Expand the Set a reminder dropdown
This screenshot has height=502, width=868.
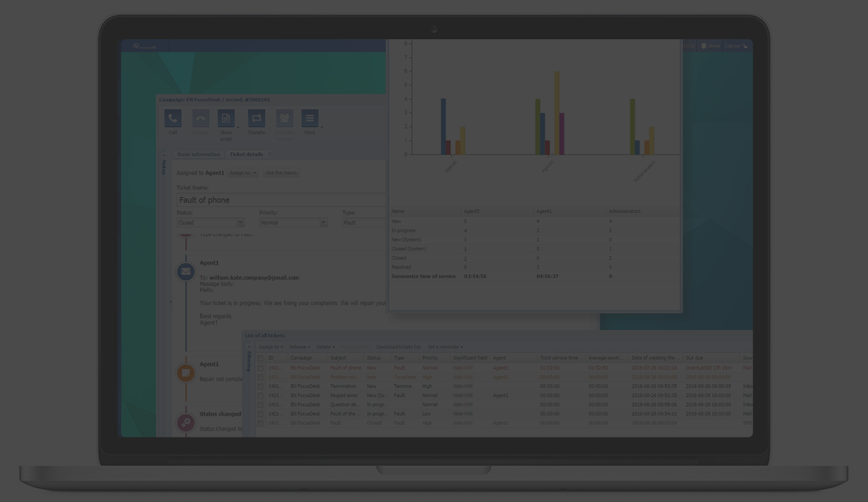click(x=445, y=346)
